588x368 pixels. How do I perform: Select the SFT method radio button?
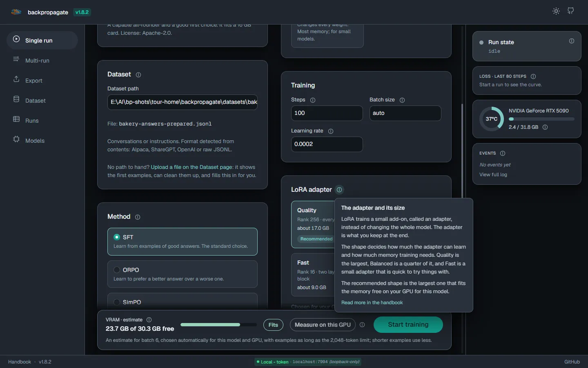pos(117,237)
